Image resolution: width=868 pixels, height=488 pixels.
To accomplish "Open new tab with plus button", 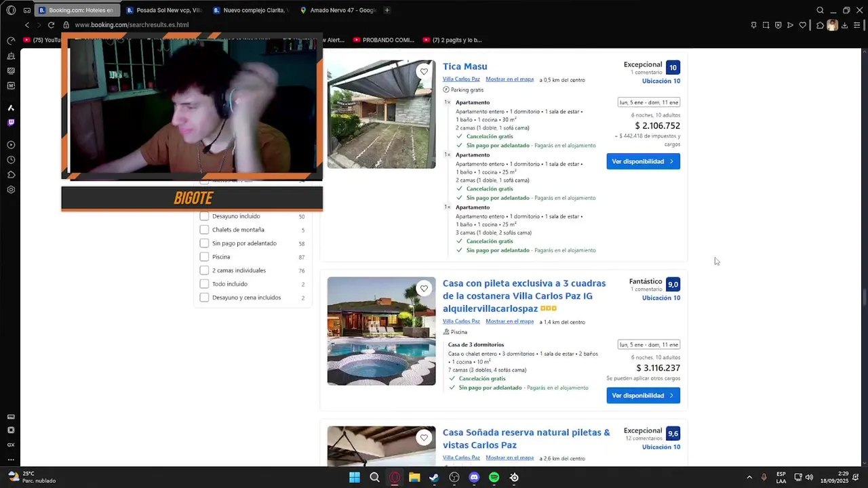I will [x=387, y=10].
